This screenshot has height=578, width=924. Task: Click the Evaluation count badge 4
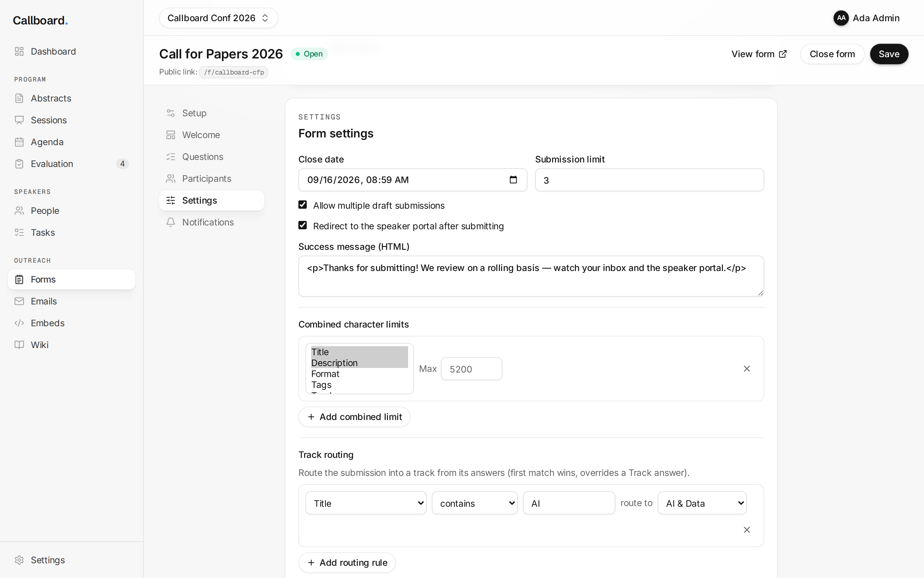122,164
